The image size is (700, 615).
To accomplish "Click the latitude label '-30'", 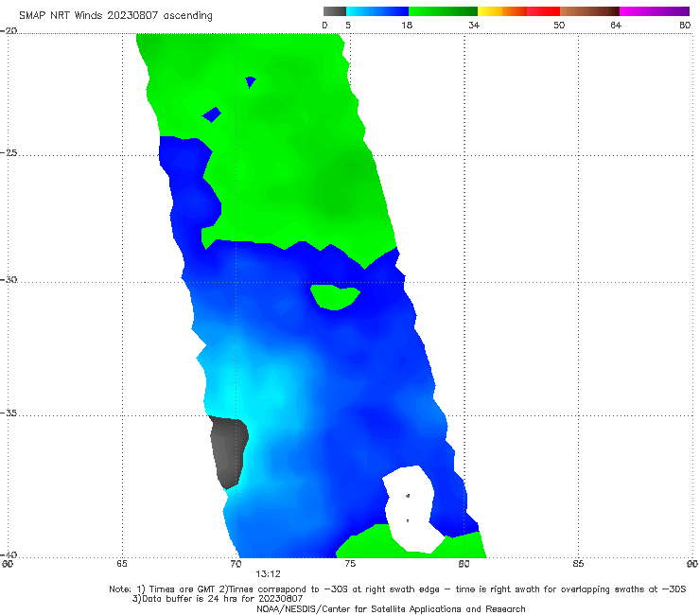I will 9,279.
